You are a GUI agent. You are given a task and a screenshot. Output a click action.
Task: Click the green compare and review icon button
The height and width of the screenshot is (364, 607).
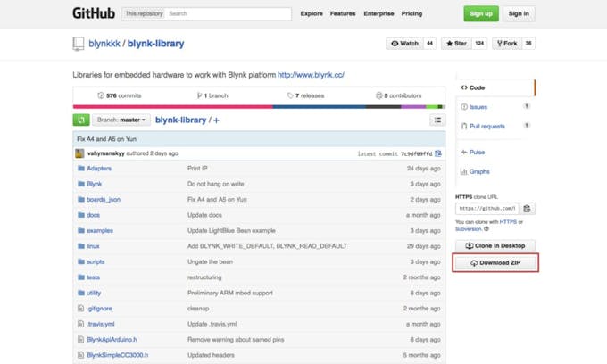[x=81, y=120]
